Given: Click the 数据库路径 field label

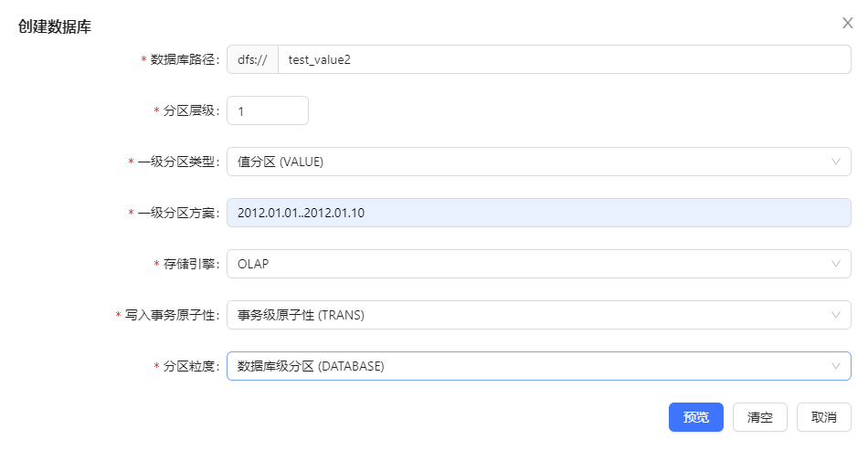Looking at the screenshot, I should click(183, 59).
